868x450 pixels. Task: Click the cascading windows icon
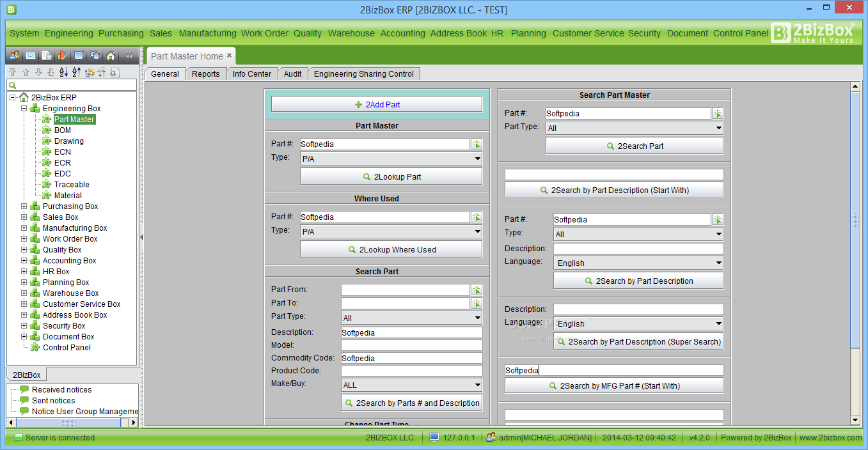[x=95, y=56]
